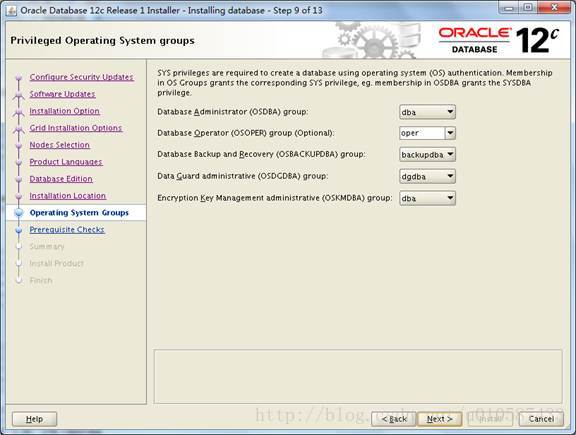
Task: Maximize the installer window
Action: click(x=528, y=8)
